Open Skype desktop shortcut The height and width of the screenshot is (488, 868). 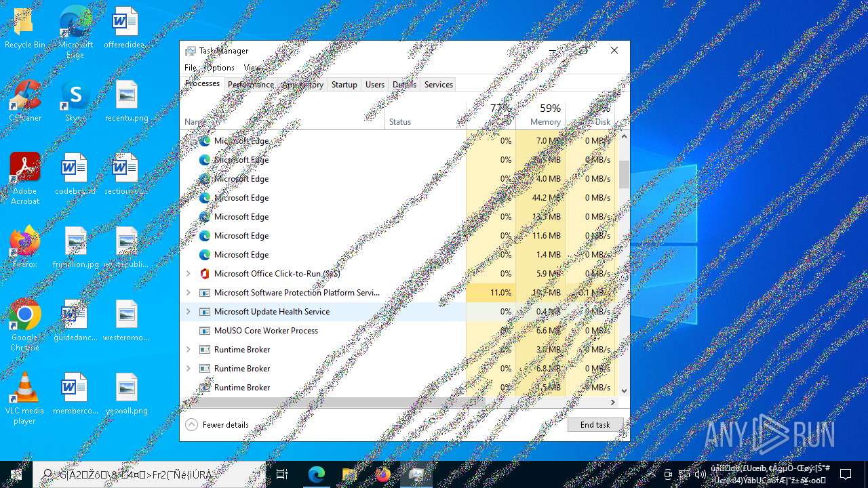point(75,102)
